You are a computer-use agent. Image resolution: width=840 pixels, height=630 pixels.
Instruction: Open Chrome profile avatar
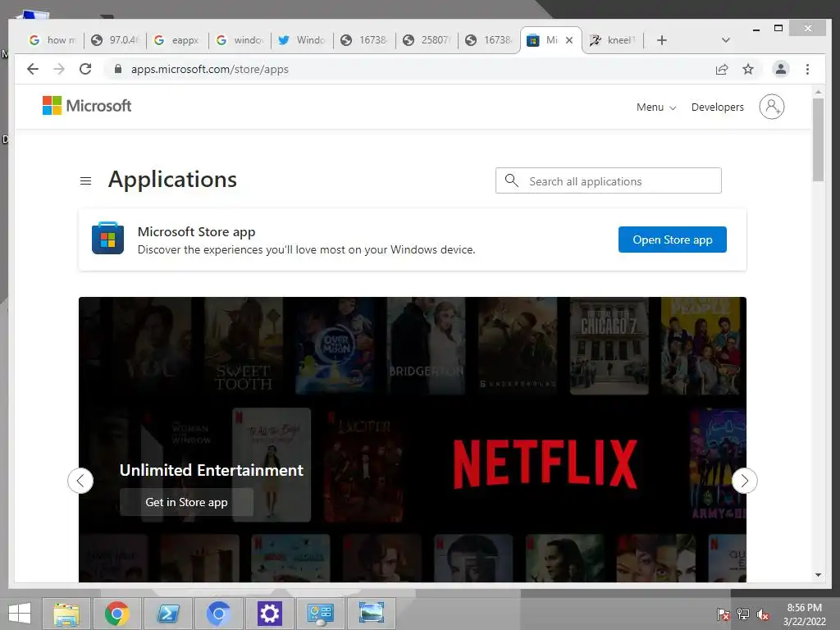(x=781, y=69)
